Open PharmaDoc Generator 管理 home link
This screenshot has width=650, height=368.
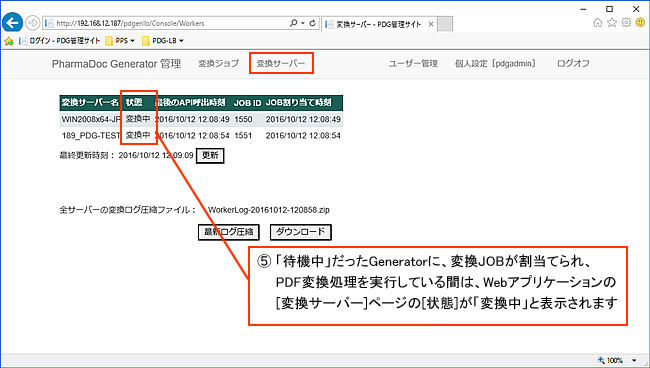[116, 64]
